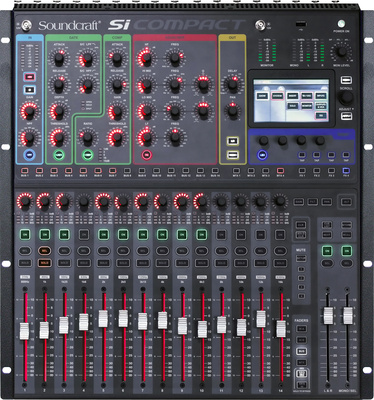The width and height of the screenshot is (374, 400).
Task: Choose the MTX 4 button
Action: [280, 170]
